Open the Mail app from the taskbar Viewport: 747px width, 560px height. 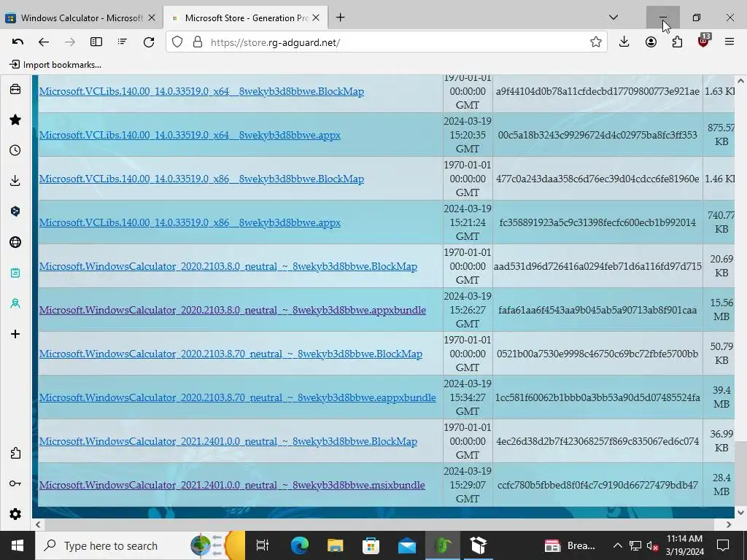[407, 545]
